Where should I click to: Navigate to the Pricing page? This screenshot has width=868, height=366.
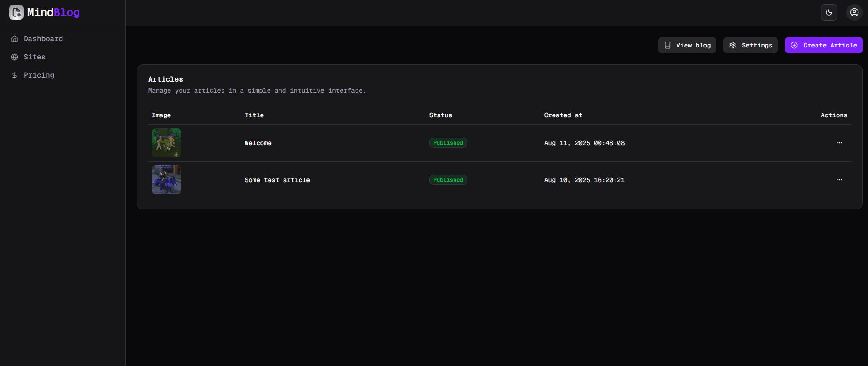click(x=39, y=75)
